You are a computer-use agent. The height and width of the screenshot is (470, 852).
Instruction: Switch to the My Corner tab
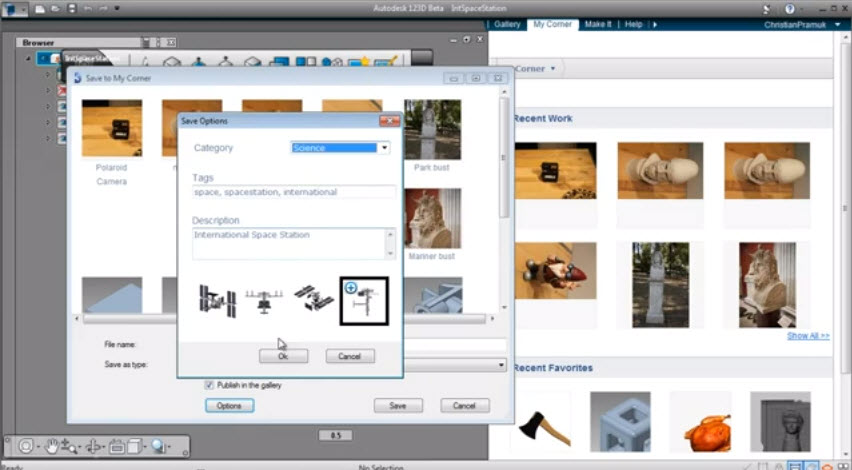(x=552, y=24)
